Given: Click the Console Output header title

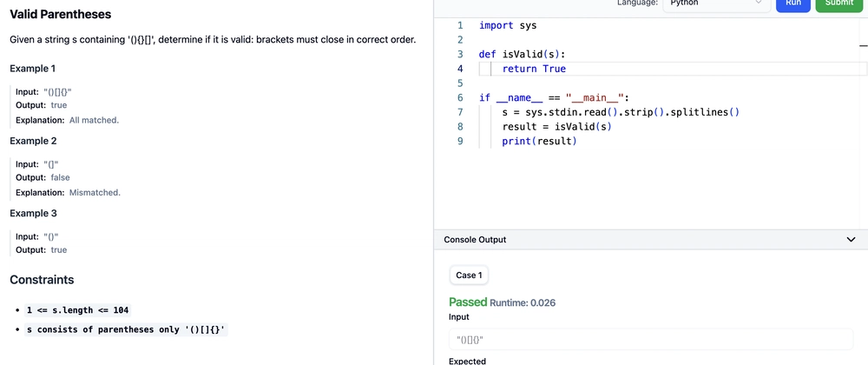Looking at the screenshot, I should 475,240.
